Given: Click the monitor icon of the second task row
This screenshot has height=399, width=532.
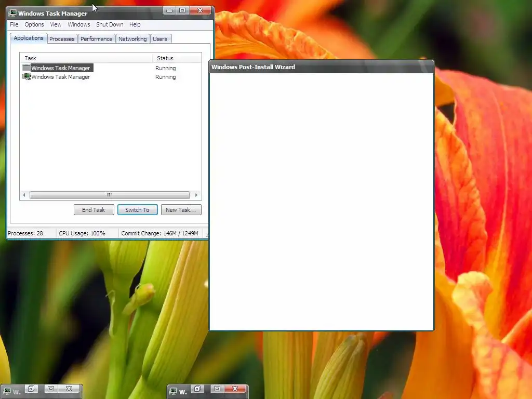Looking at the screenshot, I should tap(26, 77).
